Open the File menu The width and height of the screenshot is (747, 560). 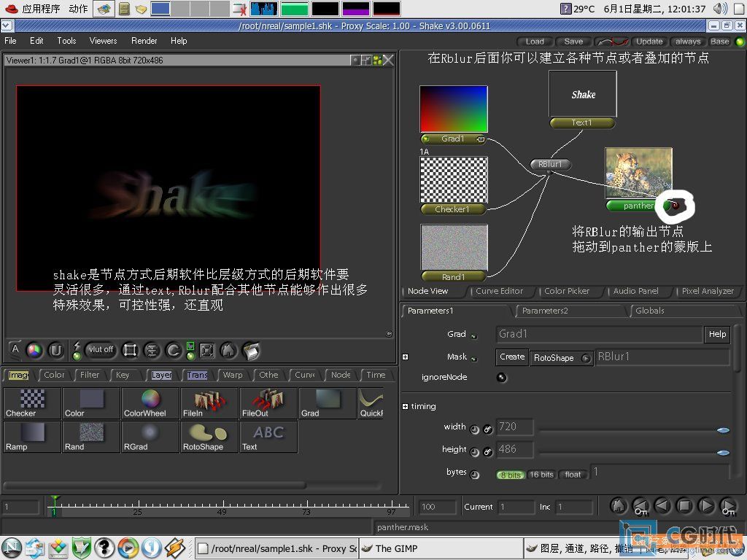(x=10, y=41)
